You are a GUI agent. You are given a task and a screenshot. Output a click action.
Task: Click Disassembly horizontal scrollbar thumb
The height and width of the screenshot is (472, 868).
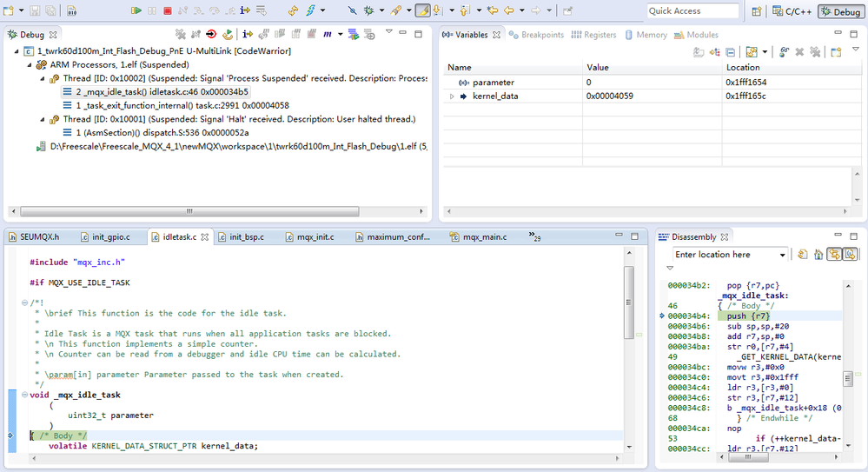[x=748, y=457]
